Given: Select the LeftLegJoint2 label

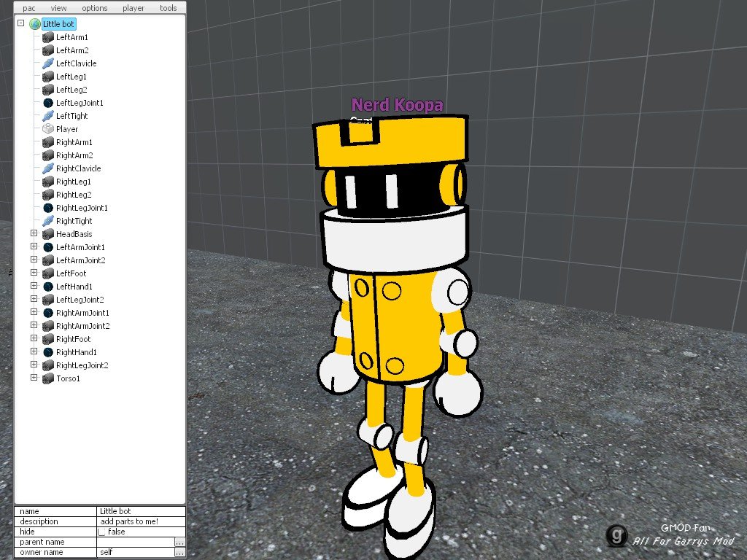Looking at the screenshot, I should tap(80, 300).
